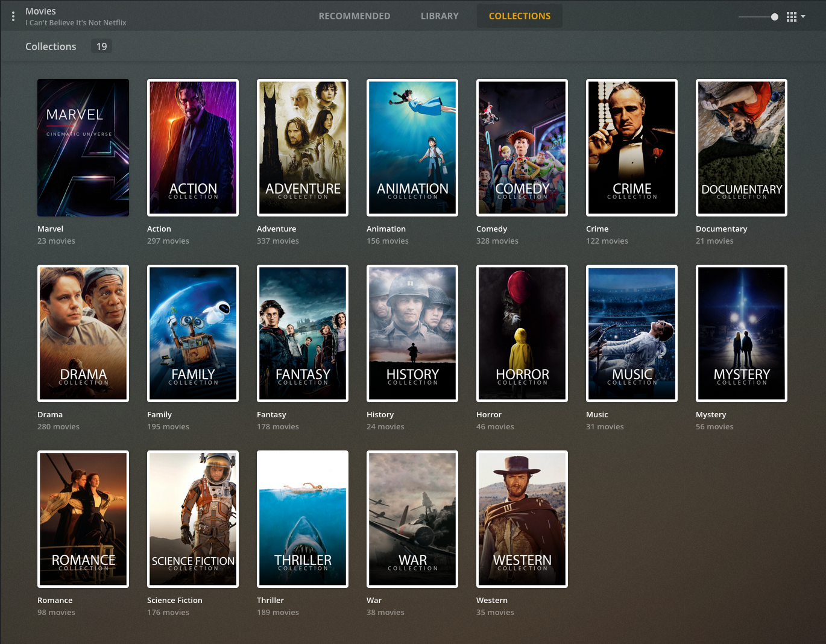Click the 19 collections count badge

pyautogui.click(x=101, y=46)
